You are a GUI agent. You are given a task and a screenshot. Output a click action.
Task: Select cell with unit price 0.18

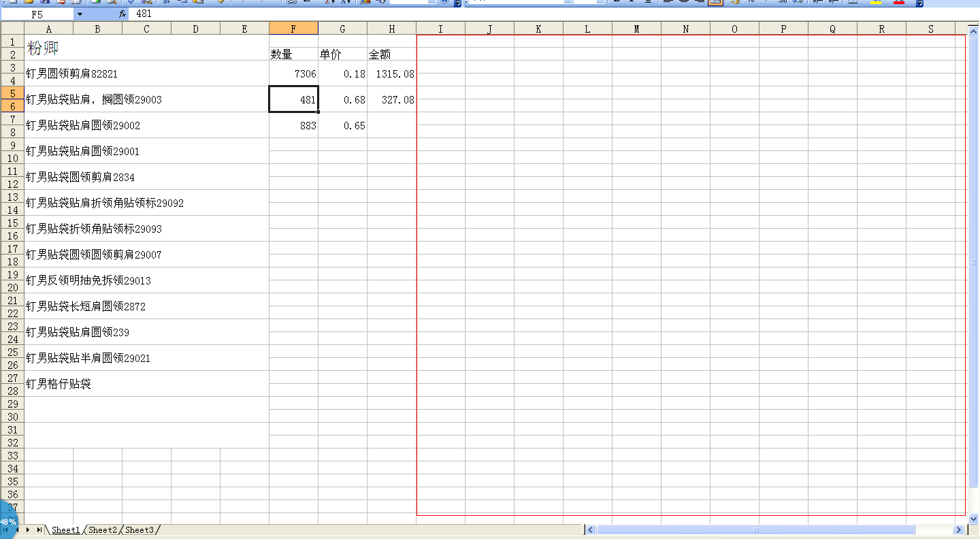coord(342,73)
